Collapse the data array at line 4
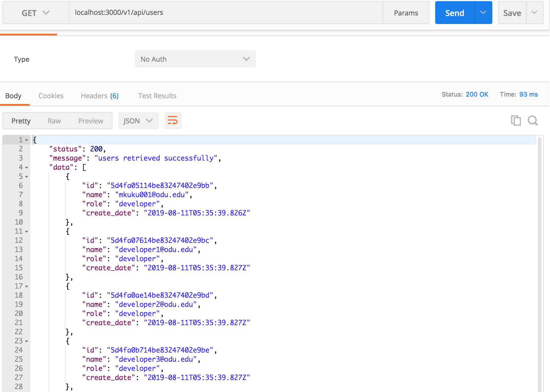 [27, 167]
